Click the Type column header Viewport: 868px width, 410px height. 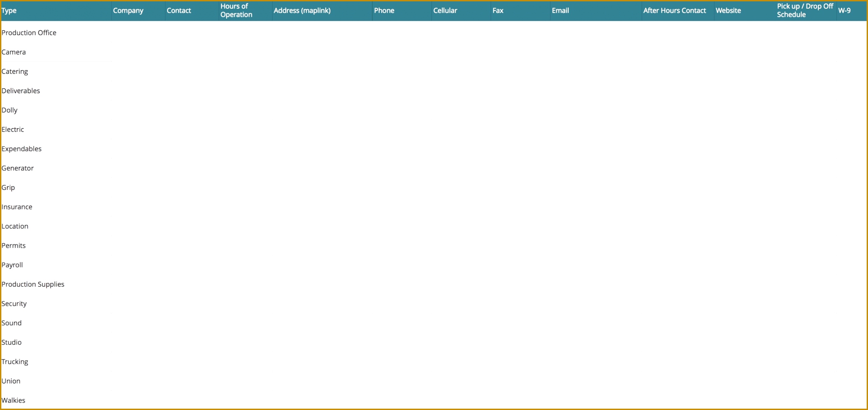pos(9,10)
